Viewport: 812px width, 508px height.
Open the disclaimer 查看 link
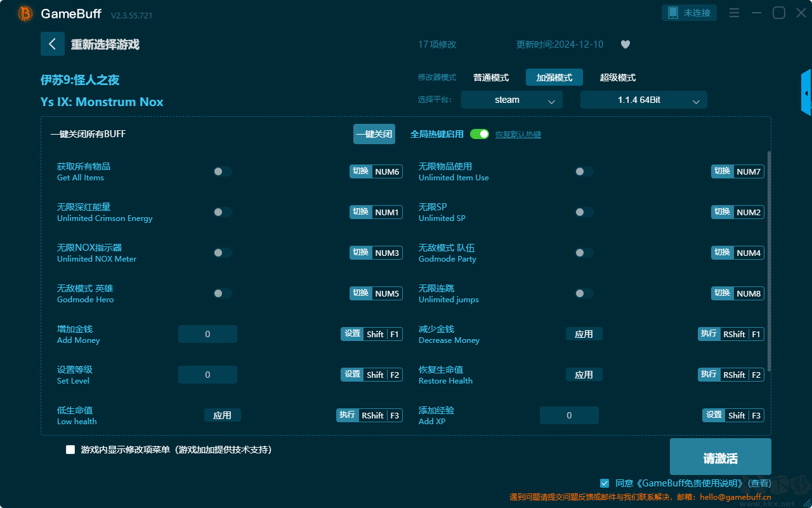point(758,483)
